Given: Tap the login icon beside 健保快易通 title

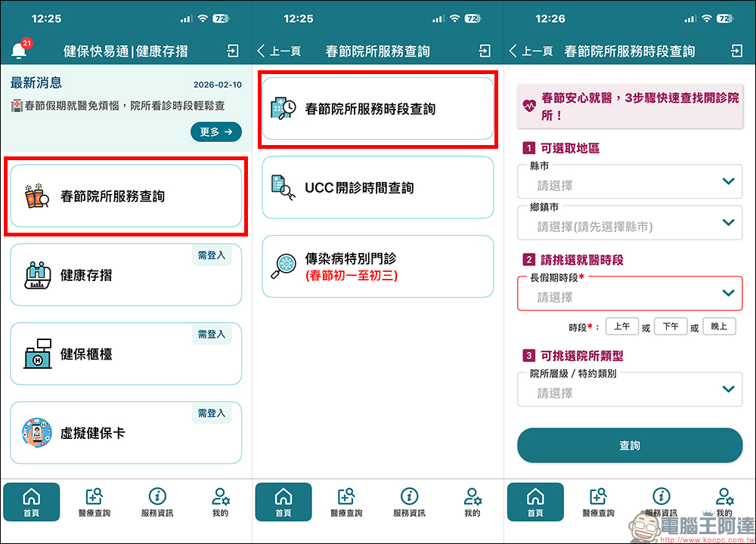Looking at the screenshot, I should pos(233,50).
